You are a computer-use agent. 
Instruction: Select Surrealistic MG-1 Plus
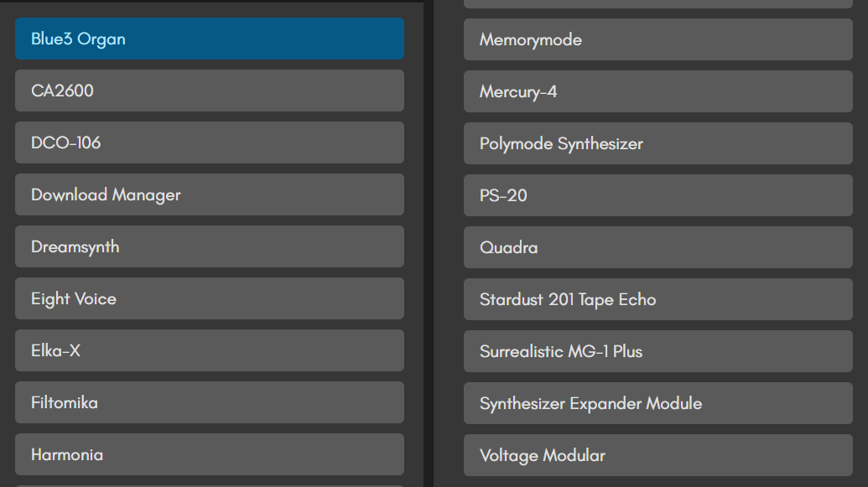[657, 351]
